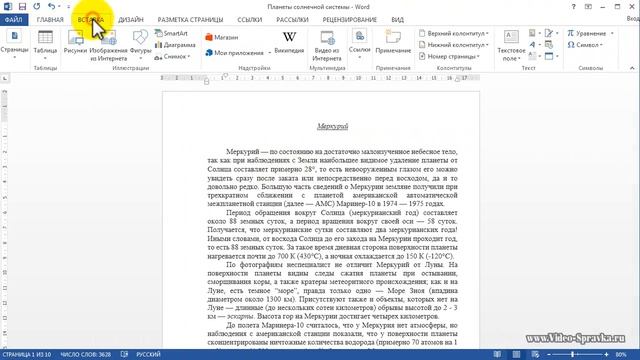The width and height of the screenshot is (640, 360).
Task: Click the Repeat action icon
Action: (37, 7)
